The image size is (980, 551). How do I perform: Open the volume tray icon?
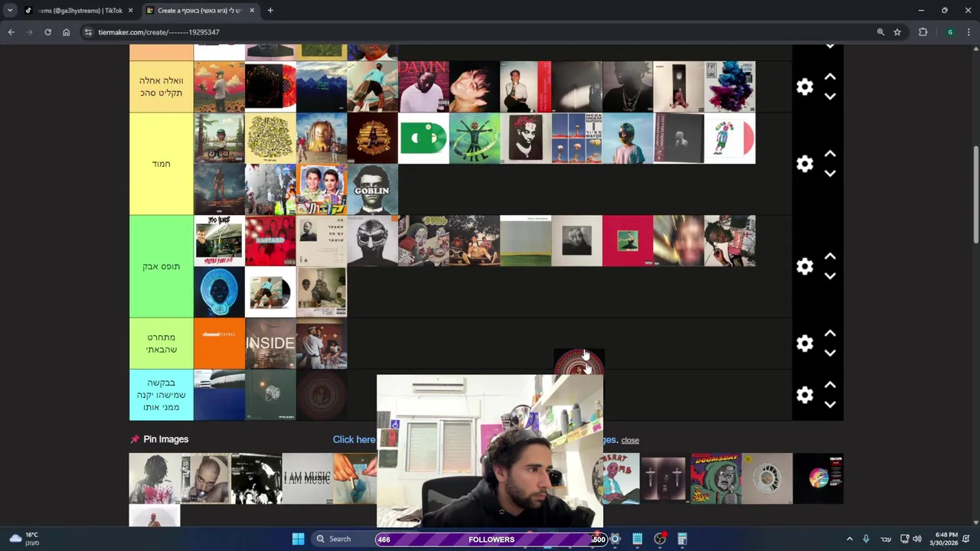917,539
